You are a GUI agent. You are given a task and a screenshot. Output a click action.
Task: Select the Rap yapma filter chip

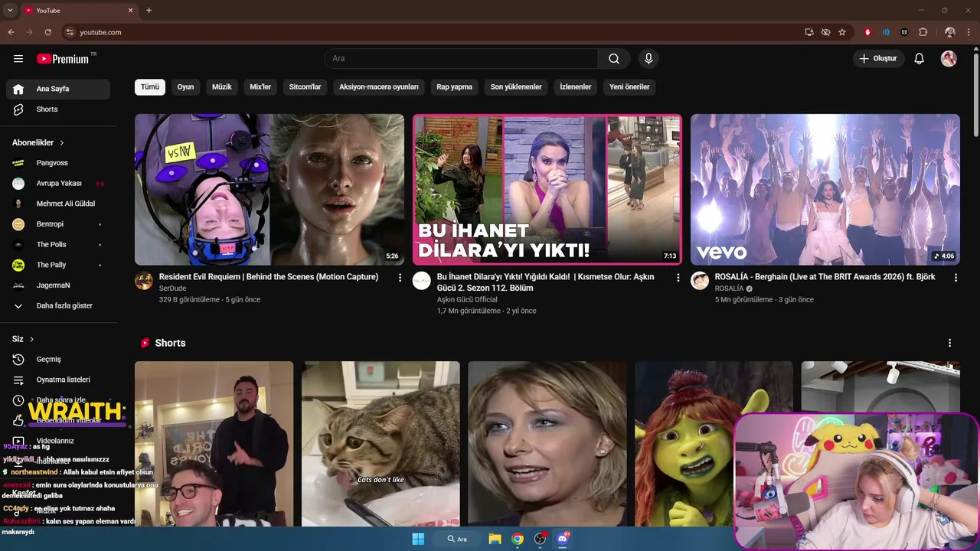point(455,87)
